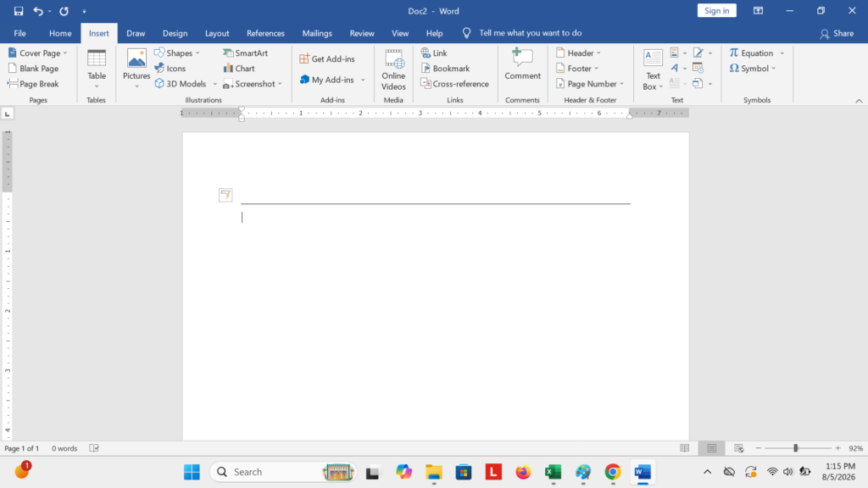The height and width of the screenshot is (488, 868).
Task: Collapse the ribbon with the chevron
Action: click(859, 101)
